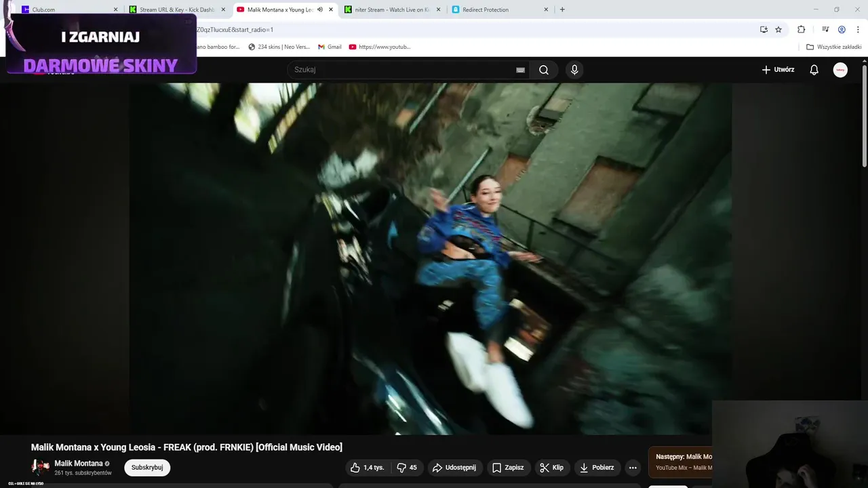Close the Malik Montana YouTube tab
868x488 pixels.
coord(331,9)
